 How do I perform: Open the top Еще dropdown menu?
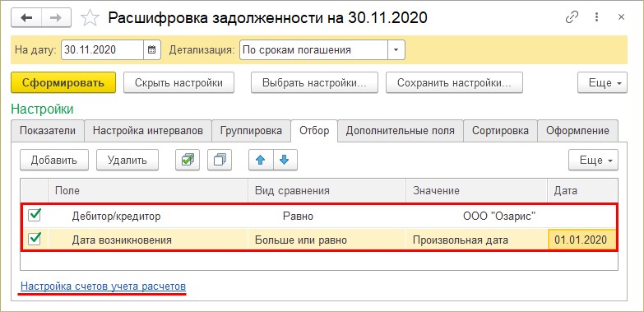click(603, 82)
